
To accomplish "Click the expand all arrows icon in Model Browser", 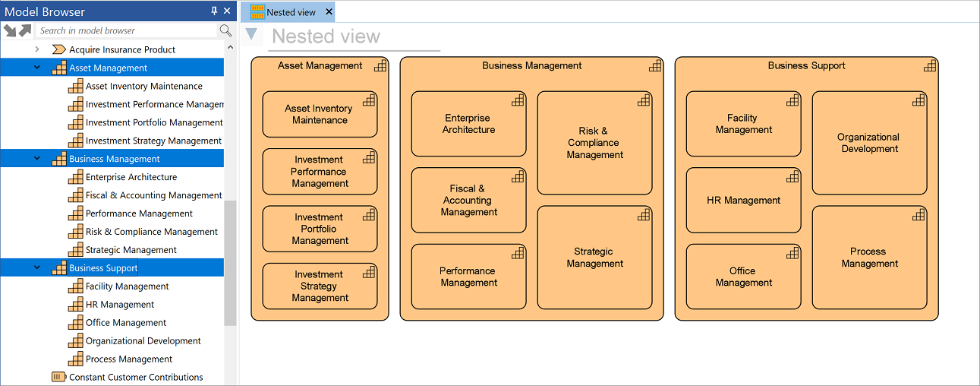I will click(10, 30).
